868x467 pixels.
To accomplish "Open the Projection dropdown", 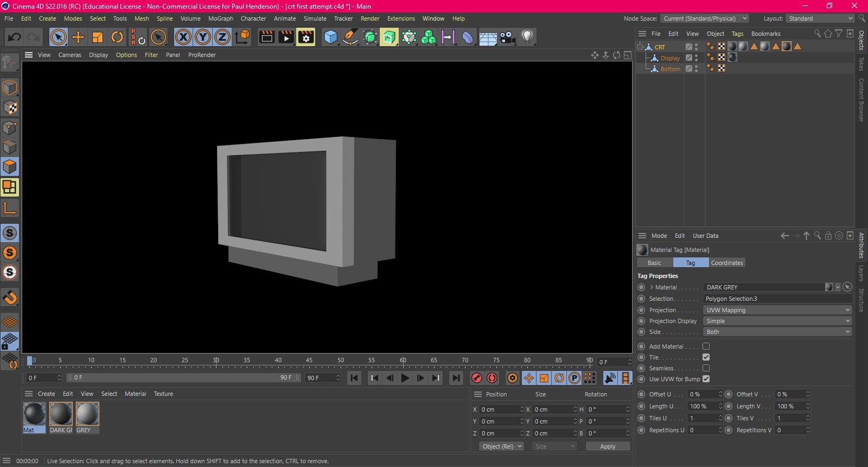I will tap(777, 310).
